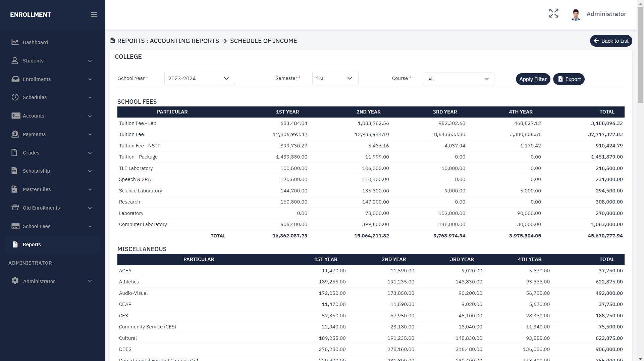Click the Dashboard chart icon
This screenshot has height=361, width=644.
click(x=15, y=42)
